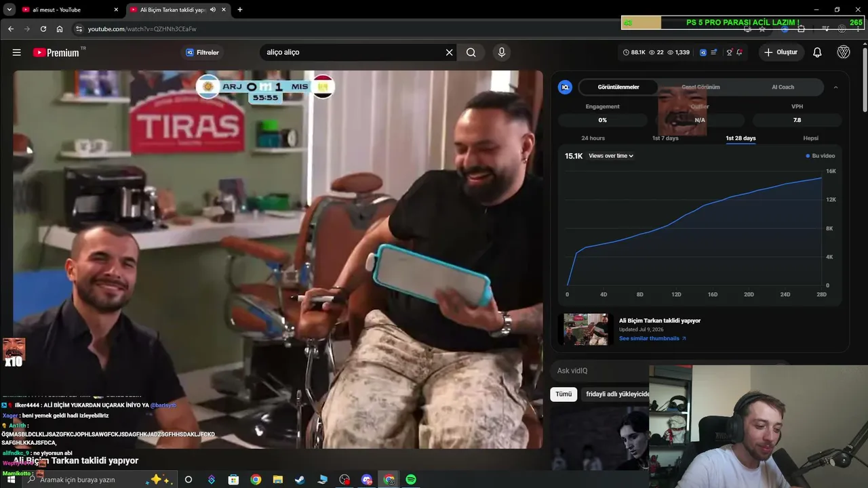Mute the Ali Biçim Tarkan tab audio
Screen dimensions: 868x488
(x=213, y=9)
